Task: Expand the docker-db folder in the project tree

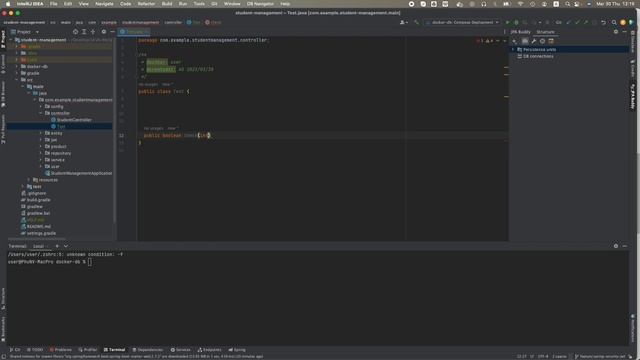Action: click(17, 67)
